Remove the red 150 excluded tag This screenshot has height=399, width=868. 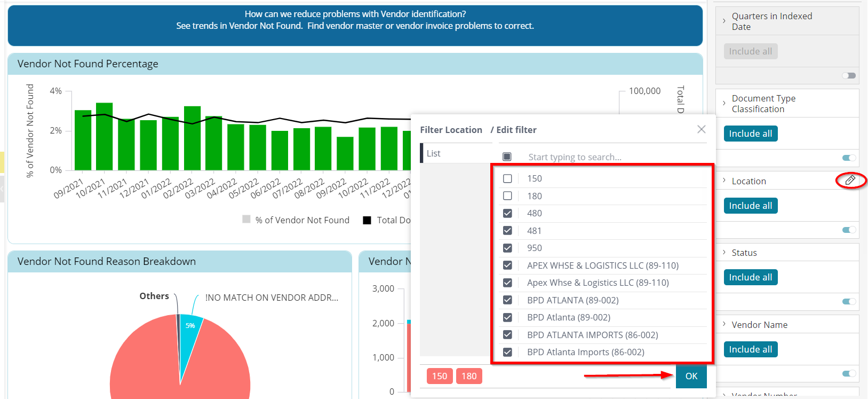(x=440, y=376)
